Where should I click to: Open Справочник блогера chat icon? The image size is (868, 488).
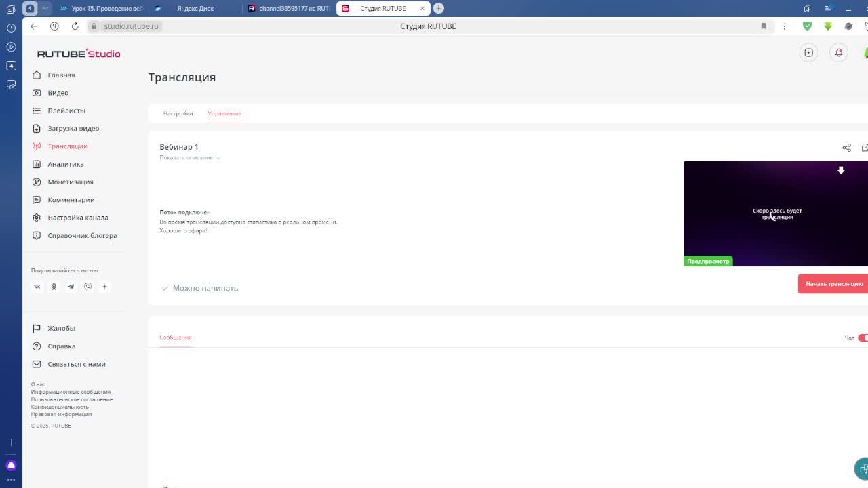click(37, 236)
